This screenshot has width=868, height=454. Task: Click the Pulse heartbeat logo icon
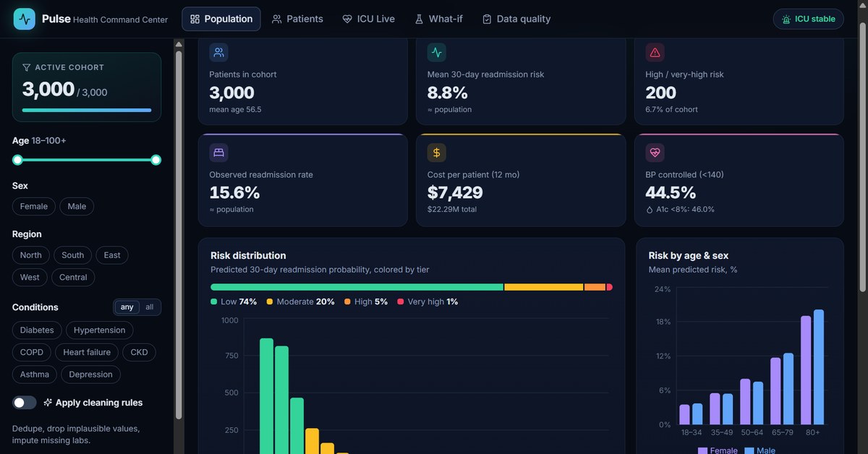click(x=24, y=19)
